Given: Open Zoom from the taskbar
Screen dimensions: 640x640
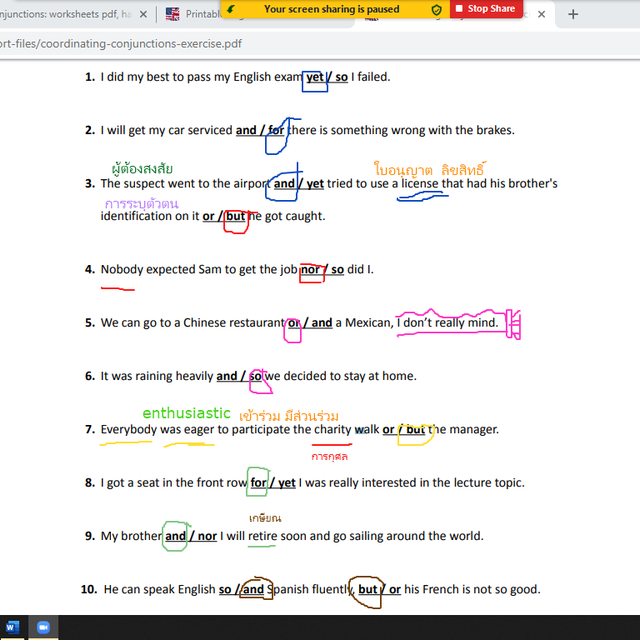Looking at the screenshot, I should tap(43, 627).
